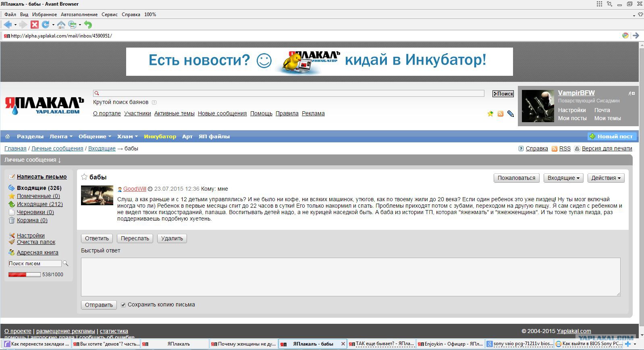The image size is (644, 350).
Task: Open the tab list dropdown at tab bar end
Action: pyautogui.click(x=635, y=344)
